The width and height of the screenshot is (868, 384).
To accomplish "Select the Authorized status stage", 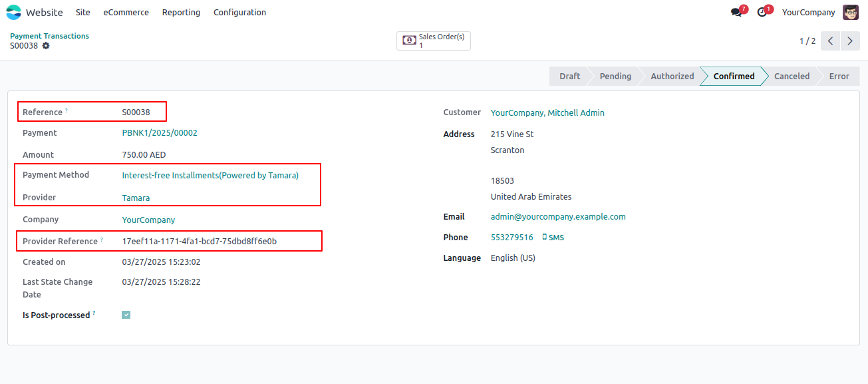I will (x=672, y=76).
